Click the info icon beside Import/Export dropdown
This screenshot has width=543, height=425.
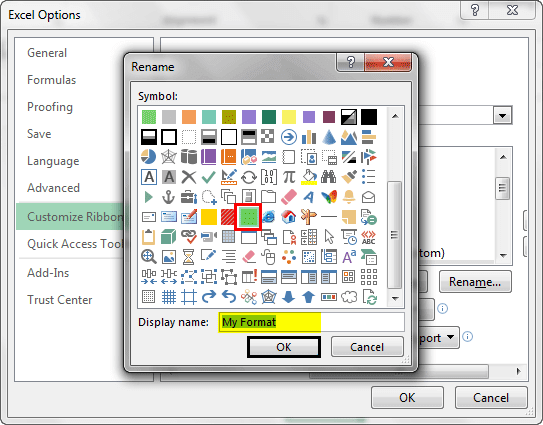(x=468, y=336)
